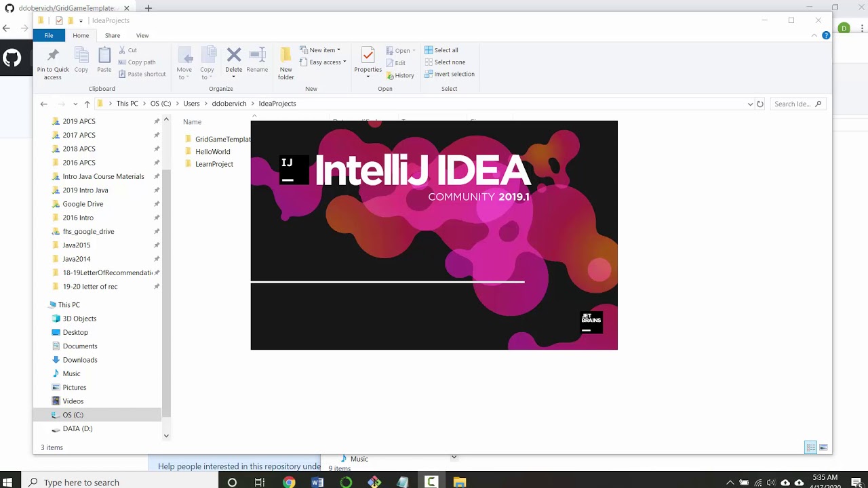The width and height of the screenshot is (868, 488).
Task: Click the Cut command
Action: [x=127, y=50]
